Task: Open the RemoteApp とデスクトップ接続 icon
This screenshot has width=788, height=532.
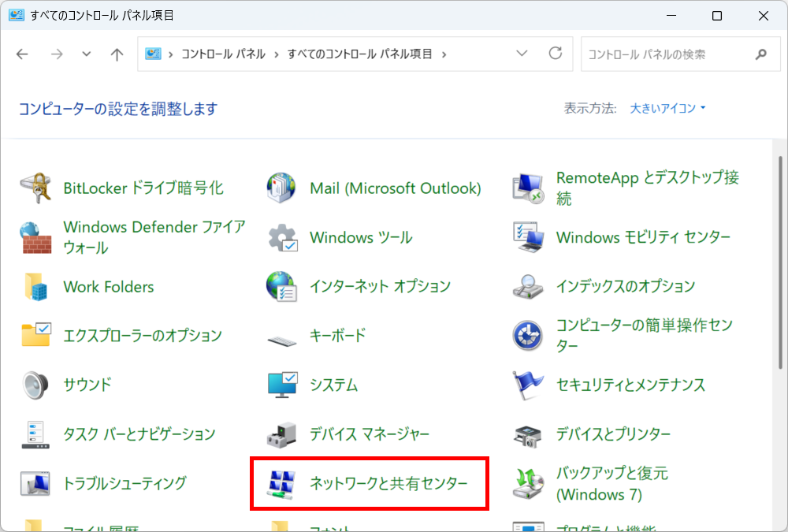Action: point(528,188)
